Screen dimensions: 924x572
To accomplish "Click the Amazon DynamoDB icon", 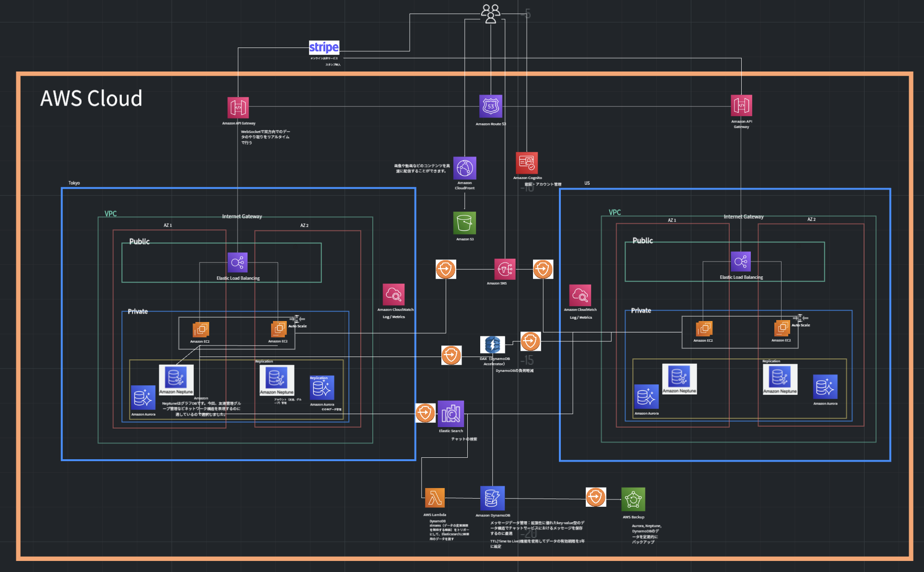I will 492,498.
